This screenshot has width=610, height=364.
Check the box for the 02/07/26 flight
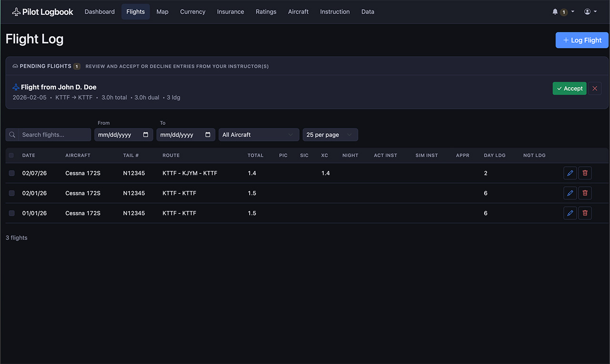11,173
